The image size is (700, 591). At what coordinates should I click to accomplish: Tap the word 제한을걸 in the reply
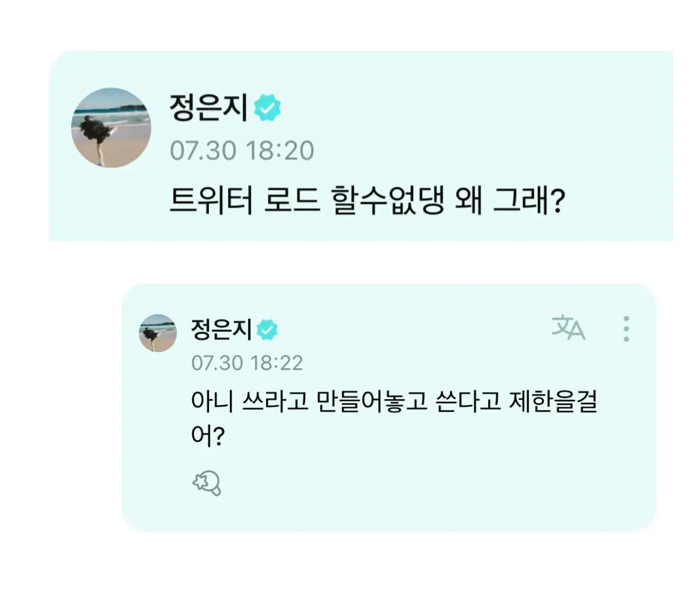(553, 401)
